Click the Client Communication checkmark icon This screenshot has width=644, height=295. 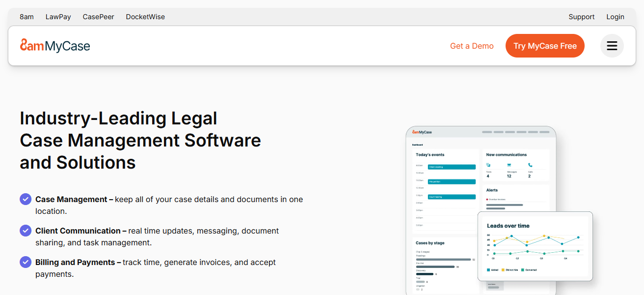pyautogui.click(x=26, y=231)
